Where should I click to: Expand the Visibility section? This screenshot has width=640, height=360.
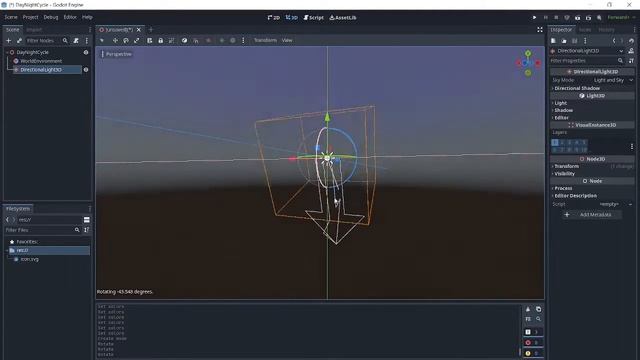pyautogui.click(x=564, y=174)
